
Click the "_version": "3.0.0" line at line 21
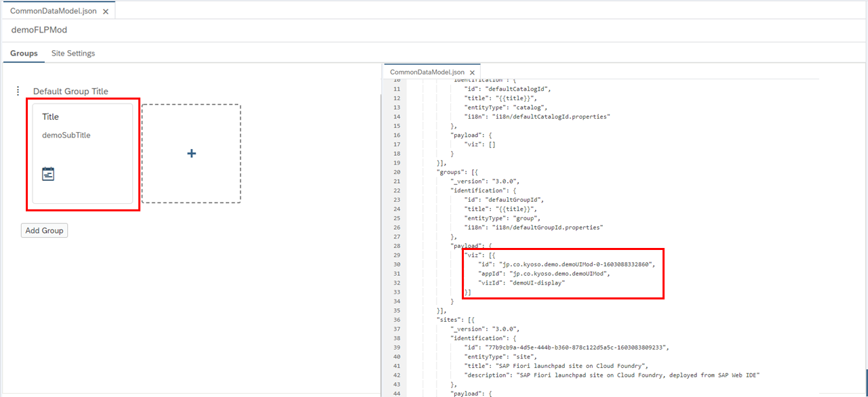tap(484, 181)
